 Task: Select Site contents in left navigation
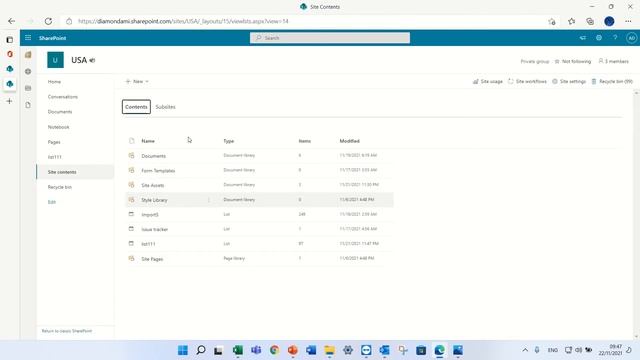tap(76, 172)
